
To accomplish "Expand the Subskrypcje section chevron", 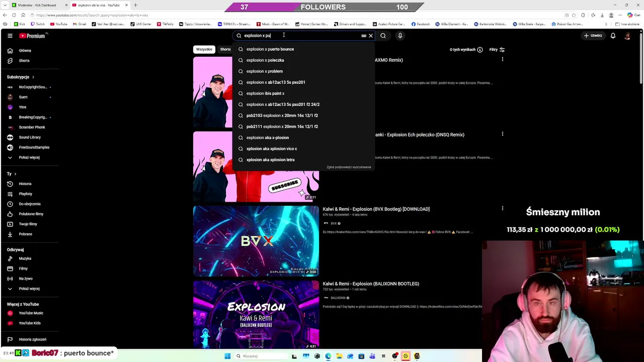I will tap(33, 77).
